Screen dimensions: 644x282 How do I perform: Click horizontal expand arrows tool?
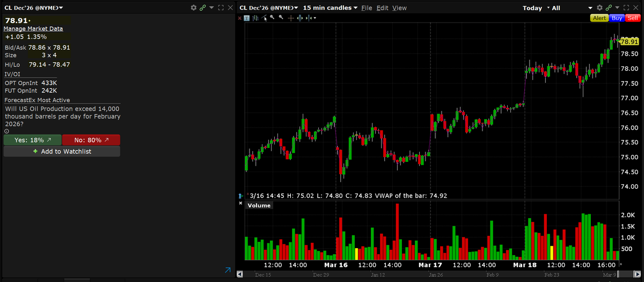(x=300, y=18)
